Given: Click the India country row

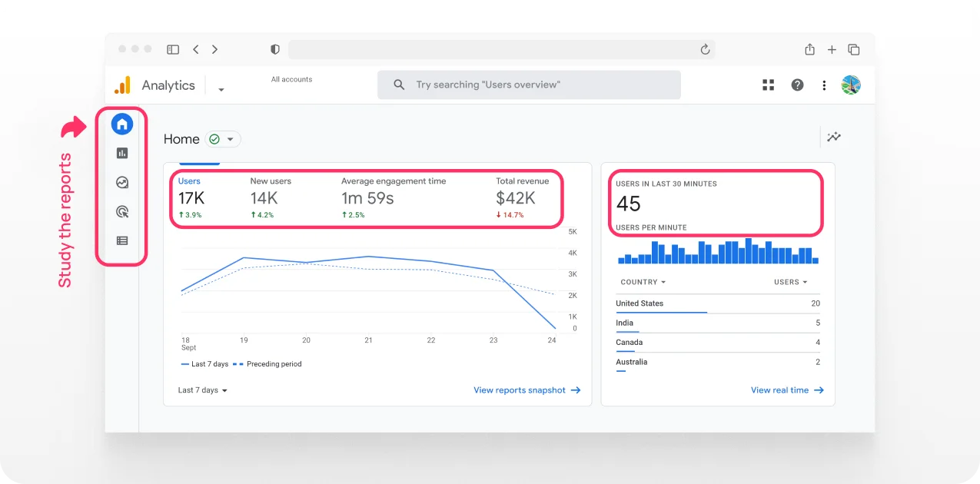Looking at the screenshot, I should [x=718, y=323].
